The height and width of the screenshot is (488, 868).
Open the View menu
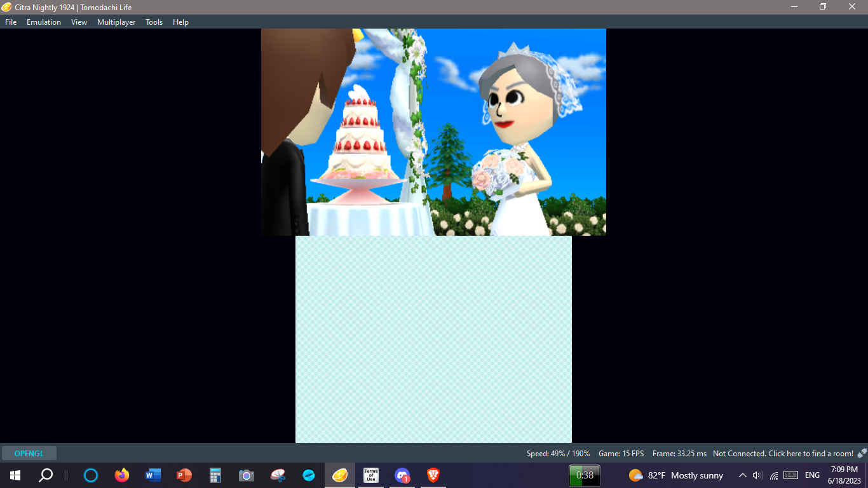coord(79,22)
